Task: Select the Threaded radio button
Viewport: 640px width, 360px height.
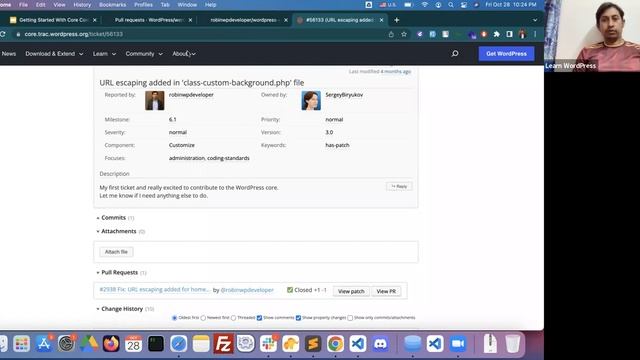Action: tap(233, 318)
